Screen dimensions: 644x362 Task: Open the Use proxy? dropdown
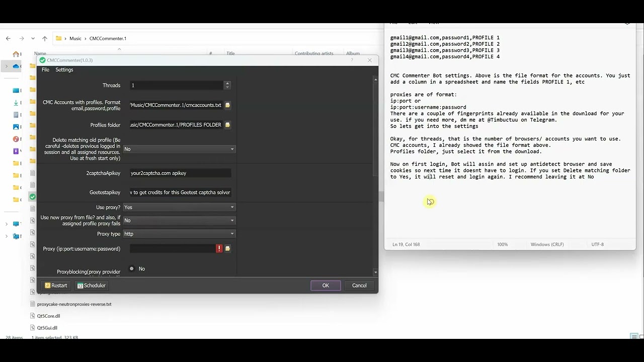[x=180, y=207]
